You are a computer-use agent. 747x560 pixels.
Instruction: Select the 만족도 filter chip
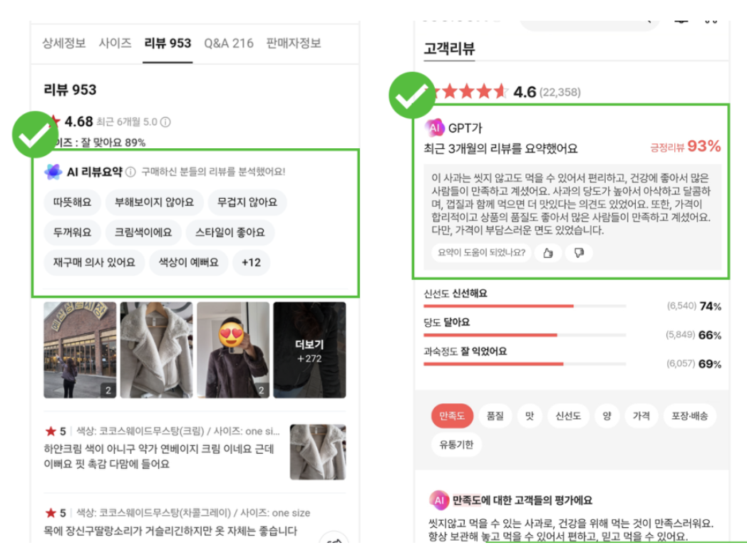coord(452,416)
